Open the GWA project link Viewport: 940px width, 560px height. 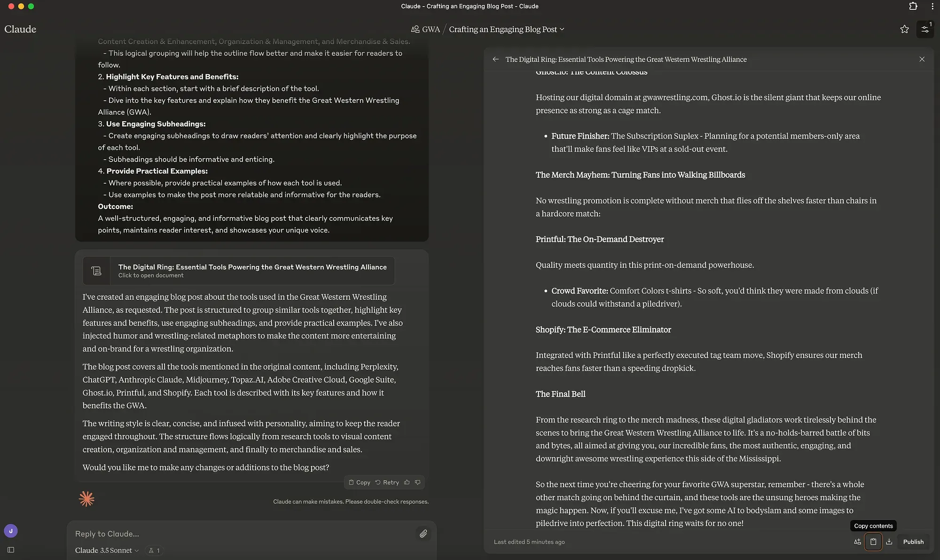pos(426,29)
